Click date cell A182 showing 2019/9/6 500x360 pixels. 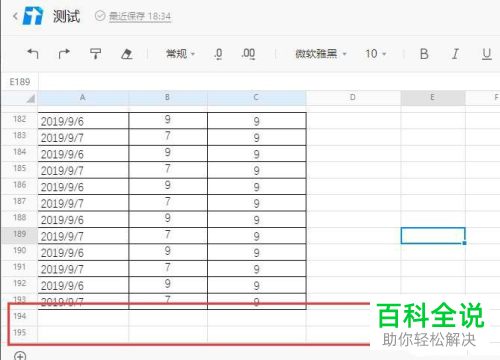point(83,120)
